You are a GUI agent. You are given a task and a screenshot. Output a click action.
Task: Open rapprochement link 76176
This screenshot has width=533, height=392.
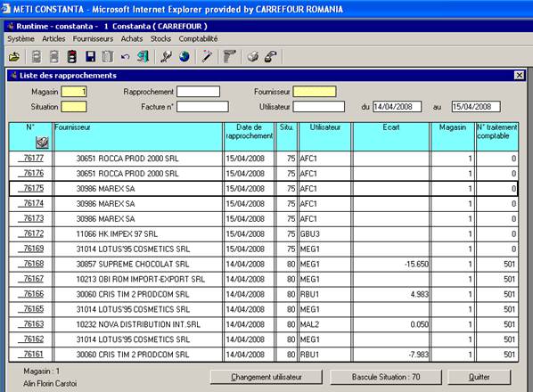[x=32, y=173]
